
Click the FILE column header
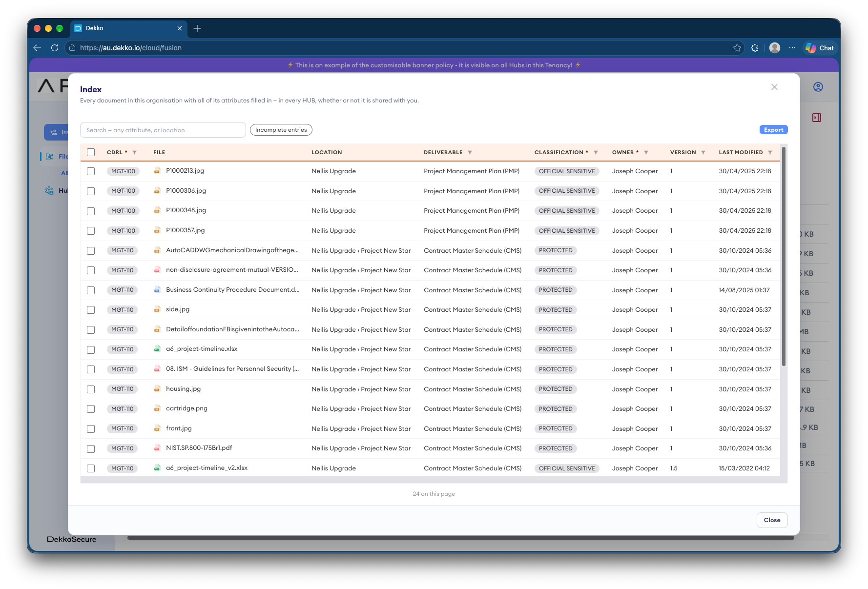coord(159,152)
